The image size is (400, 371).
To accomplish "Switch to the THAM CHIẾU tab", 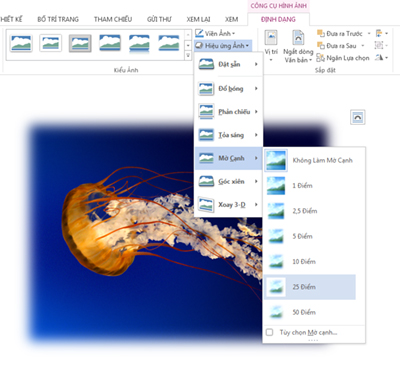I will tap(113, 19).
